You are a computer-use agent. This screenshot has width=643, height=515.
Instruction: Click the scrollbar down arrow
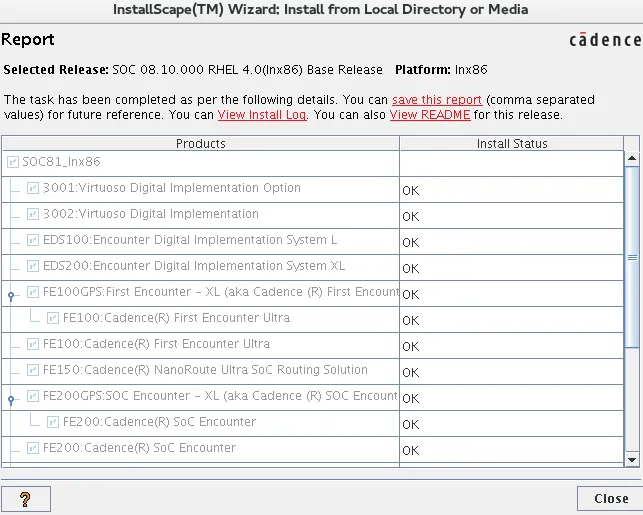click(x=632, y=458)
